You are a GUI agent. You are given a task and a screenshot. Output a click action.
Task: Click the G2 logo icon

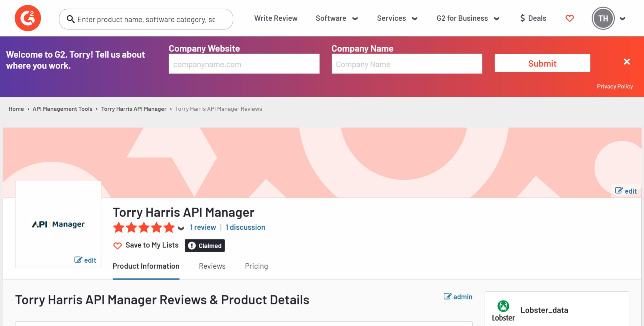(x=28, y=18)
